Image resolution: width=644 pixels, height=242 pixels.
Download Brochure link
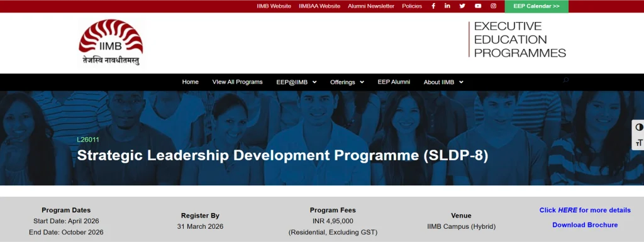point(585,225)
